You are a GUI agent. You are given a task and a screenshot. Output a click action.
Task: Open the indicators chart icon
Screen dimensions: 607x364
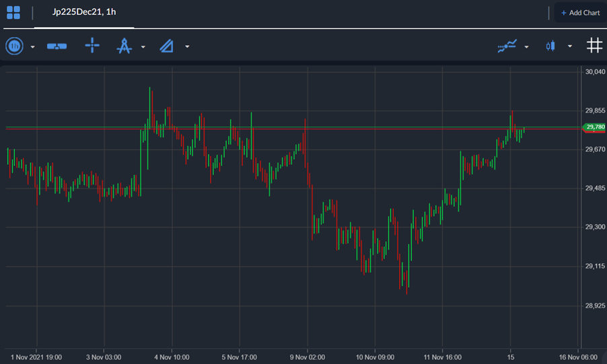coord(507,46)
